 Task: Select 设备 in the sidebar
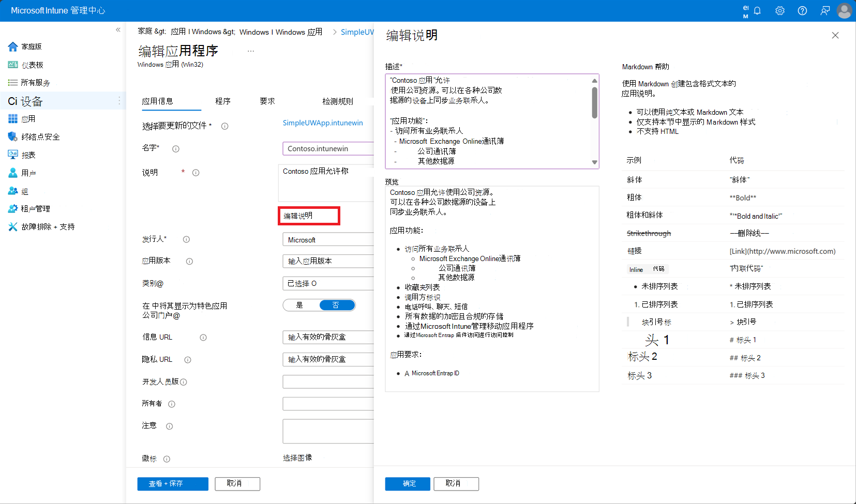[x=62, y=101]
